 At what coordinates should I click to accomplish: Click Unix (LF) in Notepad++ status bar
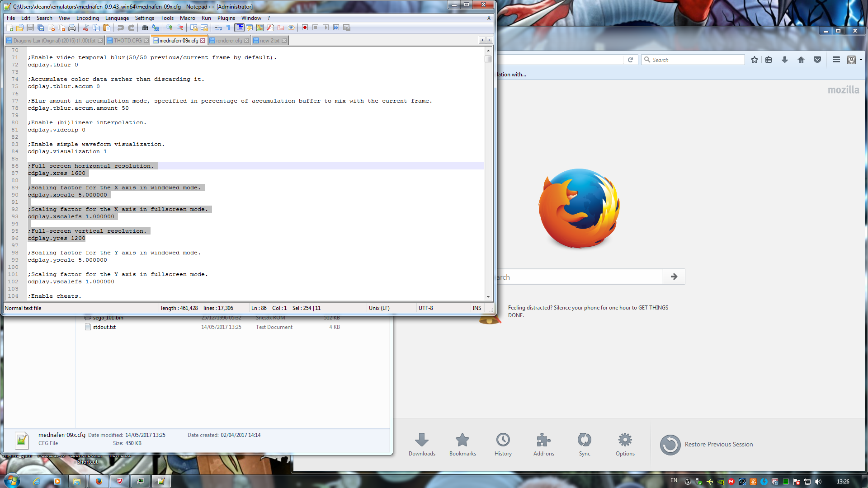[379, 308]
